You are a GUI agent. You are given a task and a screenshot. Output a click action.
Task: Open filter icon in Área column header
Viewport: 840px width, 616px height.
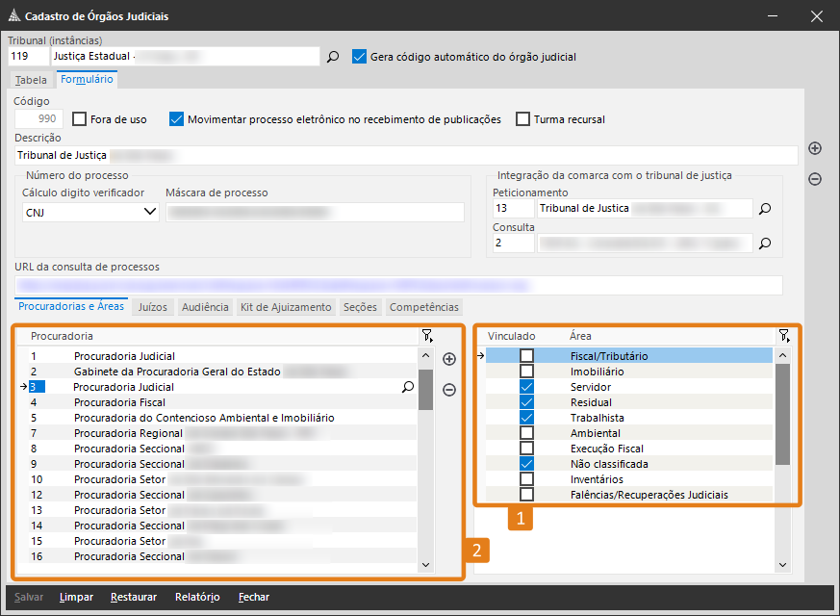(784, 336)
